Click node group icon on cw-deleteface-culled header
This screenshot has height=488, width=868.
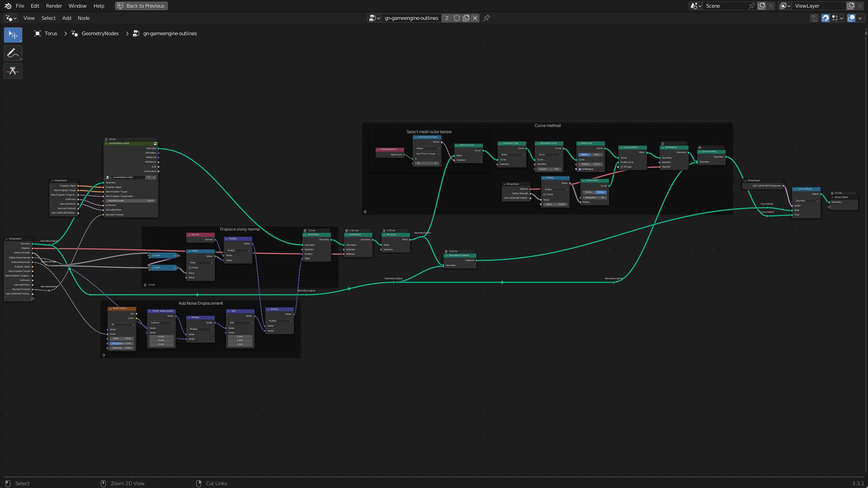pyautogui.click(x=155, y=143)
